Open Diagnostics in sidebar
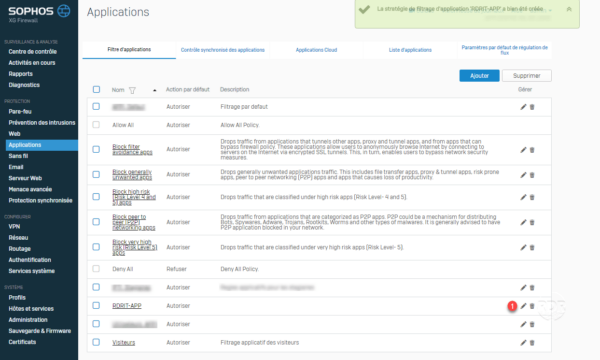The height and width of the screenshot is (360, 600). [24, 85]
